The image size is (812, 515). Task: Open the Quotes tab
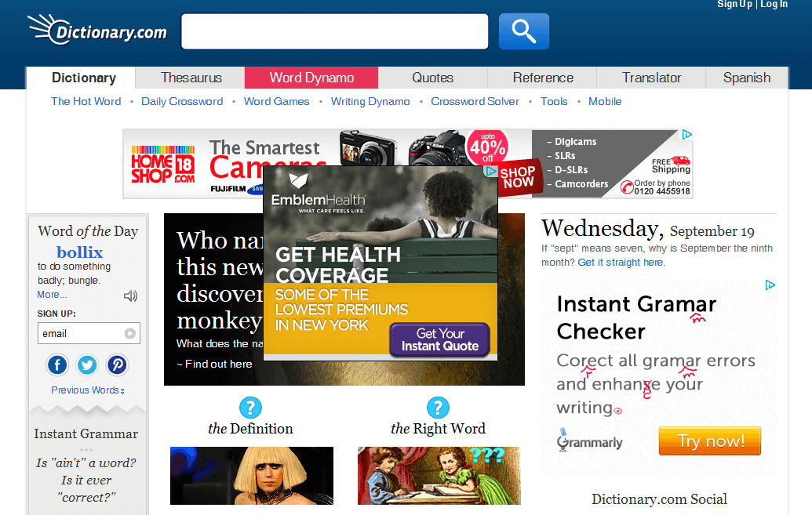tap(433, 78)
